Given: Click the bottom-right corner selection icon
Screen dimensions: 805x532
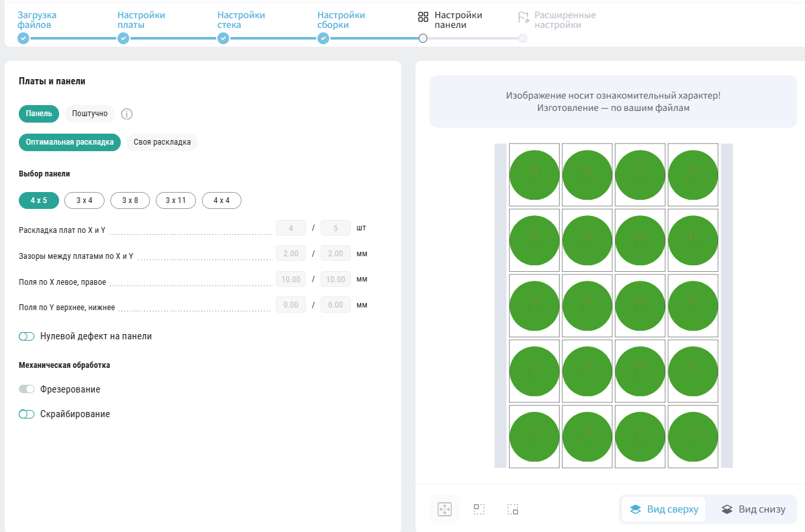Looking at the screenshot, I should pyautogui.click(x=513, y=509).
